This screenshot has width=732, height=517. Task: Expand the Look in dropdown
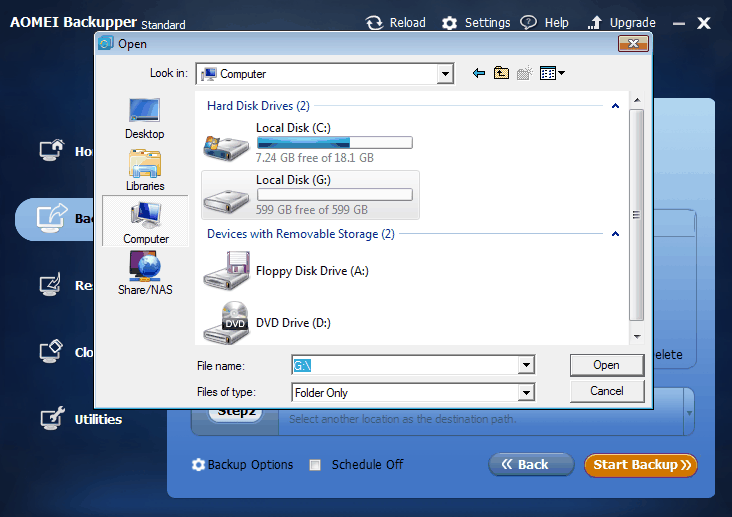tap(445, 74)
